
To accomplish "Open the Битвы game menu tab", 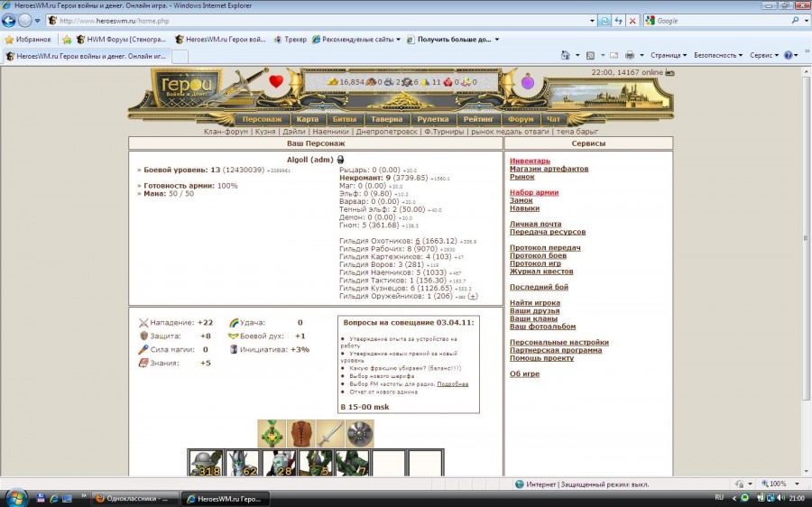I will [x=345, y=119].
